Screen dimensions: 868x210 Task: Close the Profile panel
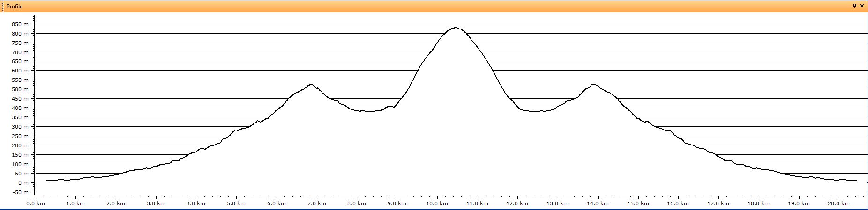tap(862, 6)
